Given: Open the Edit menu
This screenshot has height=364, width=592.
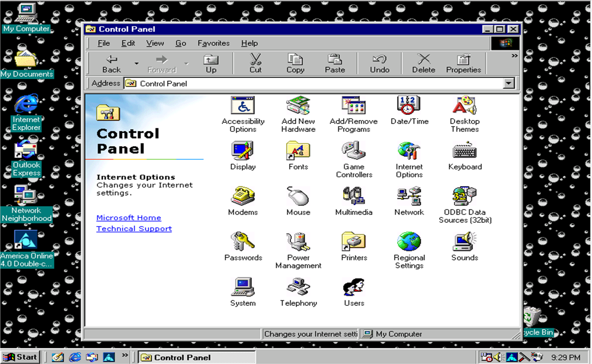Looking at the screenshot, I should tap(128, 43).
